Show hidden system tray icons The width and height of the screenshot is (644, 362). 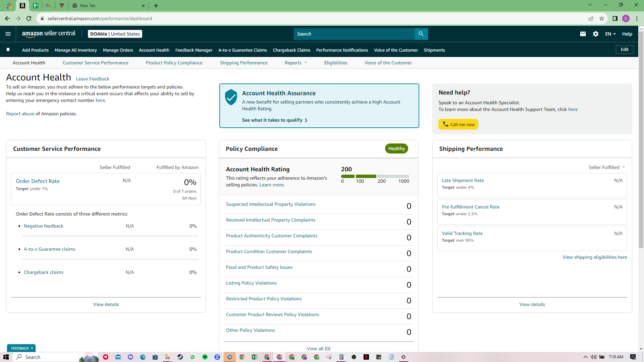click(586, 357)
